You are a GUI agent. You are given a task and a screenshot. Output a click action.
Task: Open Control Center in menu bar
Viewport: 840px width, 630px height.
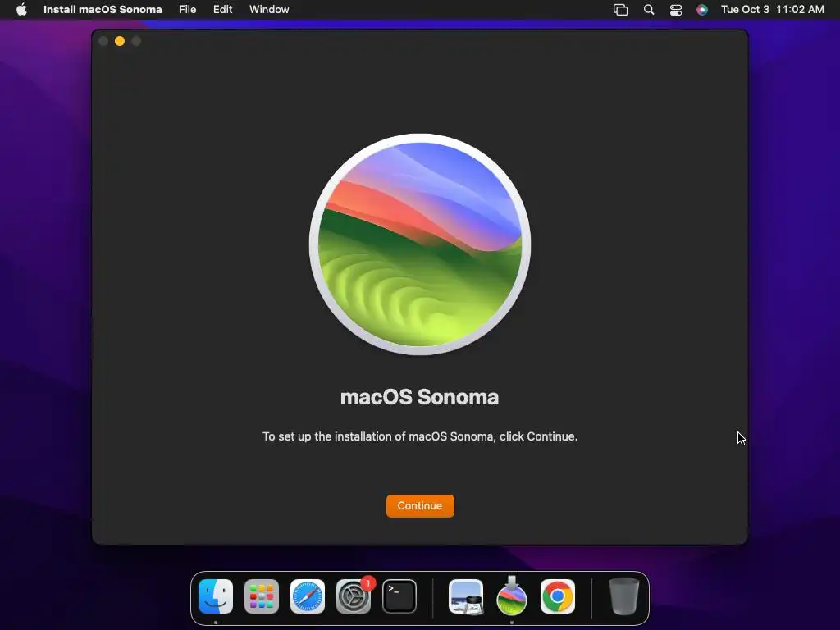click(676, 10)
